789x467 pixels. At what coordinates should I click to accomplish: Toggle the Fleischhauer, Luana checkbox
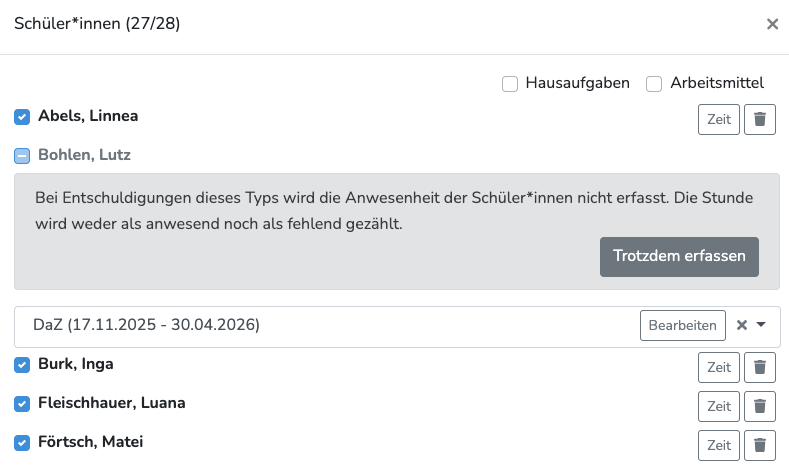click(x=22, y=404)
